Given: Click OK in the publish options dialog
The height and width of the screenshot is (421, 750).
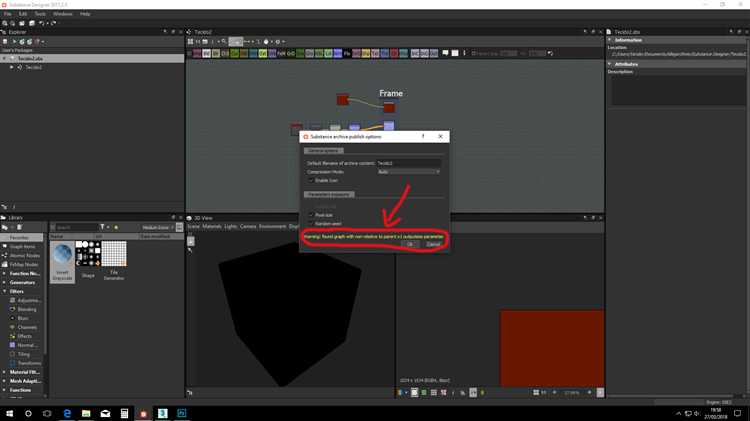Looking at the screenshot, I should [410, 244].
